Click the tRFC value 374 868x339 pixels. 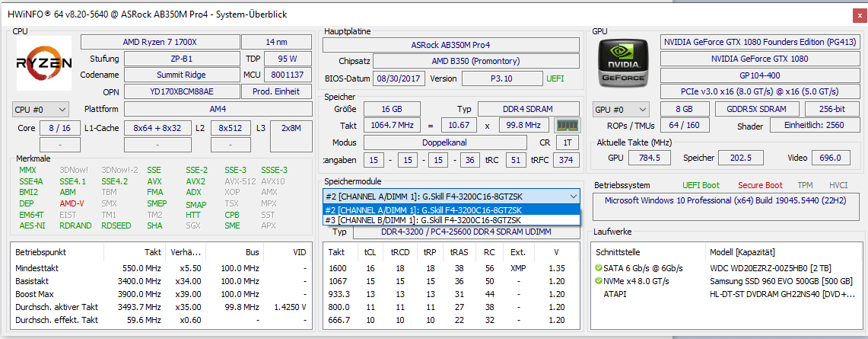566,160
